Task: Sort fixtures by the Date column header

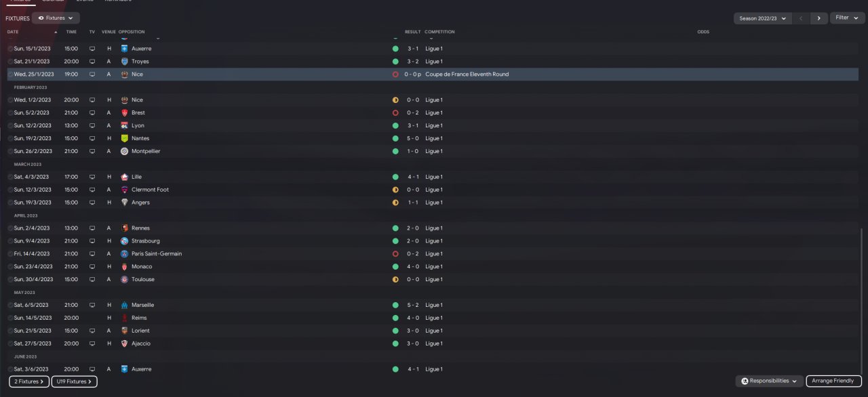Action: tap(14, 32)
